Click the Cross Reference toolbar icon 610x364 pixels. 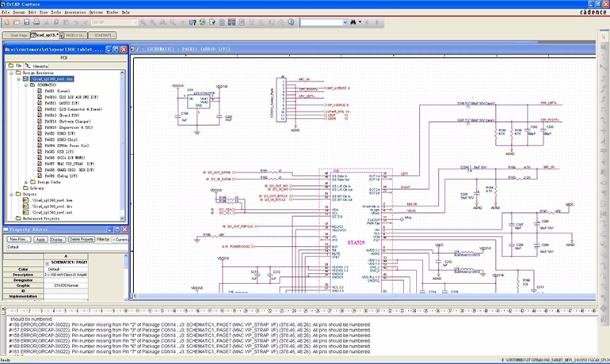click(232, 22)
